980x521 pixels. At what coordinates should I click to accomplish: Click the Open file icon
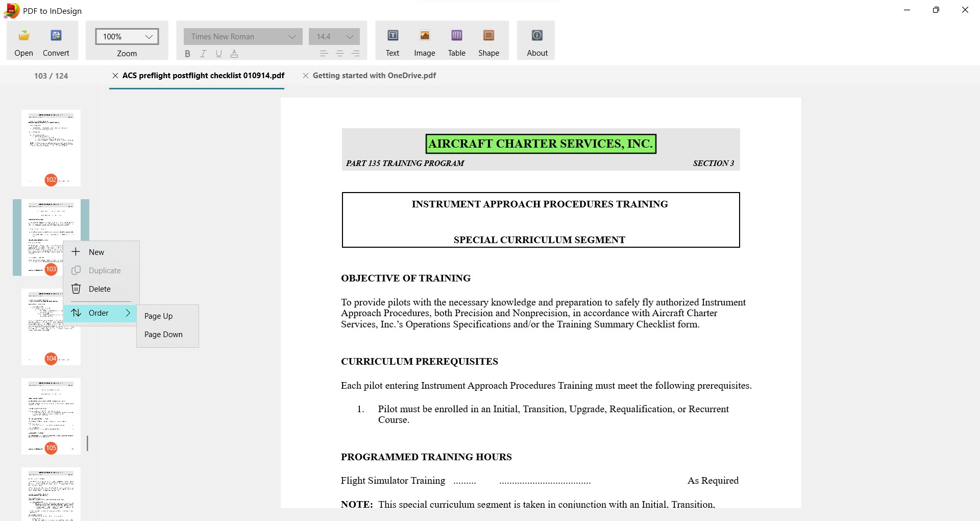[23, 35]
